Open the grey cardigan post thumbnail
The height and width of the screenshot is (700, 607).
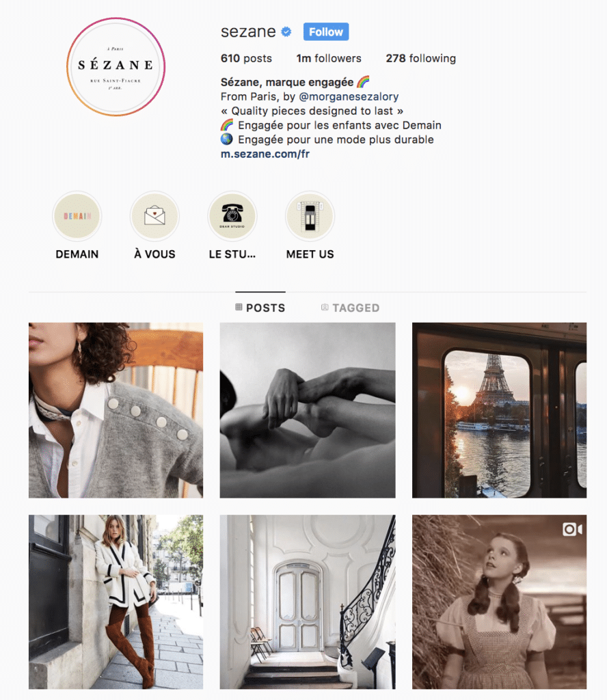pyautogui.click(x=116, y=410)
